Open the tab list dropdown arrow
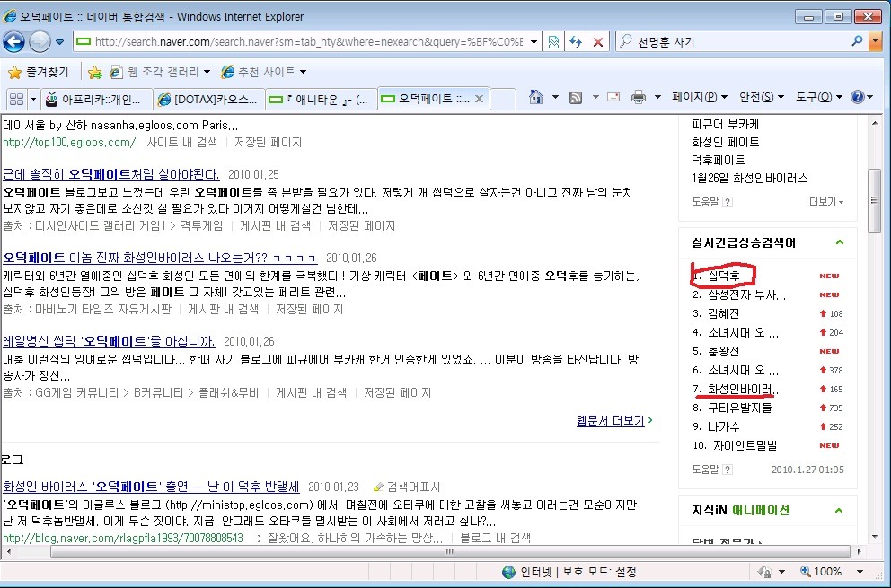 click(x=33, y=100)
